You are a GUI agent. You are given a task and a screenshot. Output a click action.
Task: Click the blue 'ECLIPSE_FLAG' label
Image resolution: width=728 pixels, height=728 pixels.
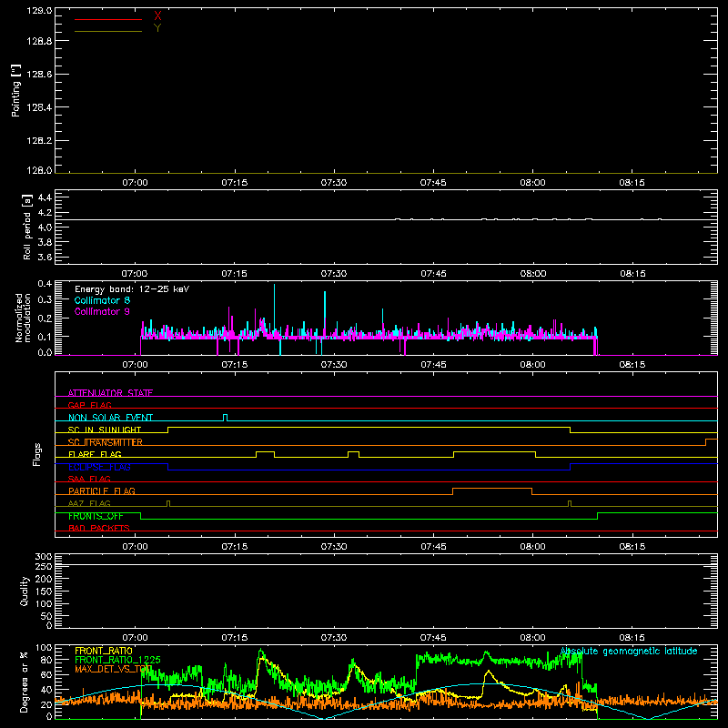99,467
